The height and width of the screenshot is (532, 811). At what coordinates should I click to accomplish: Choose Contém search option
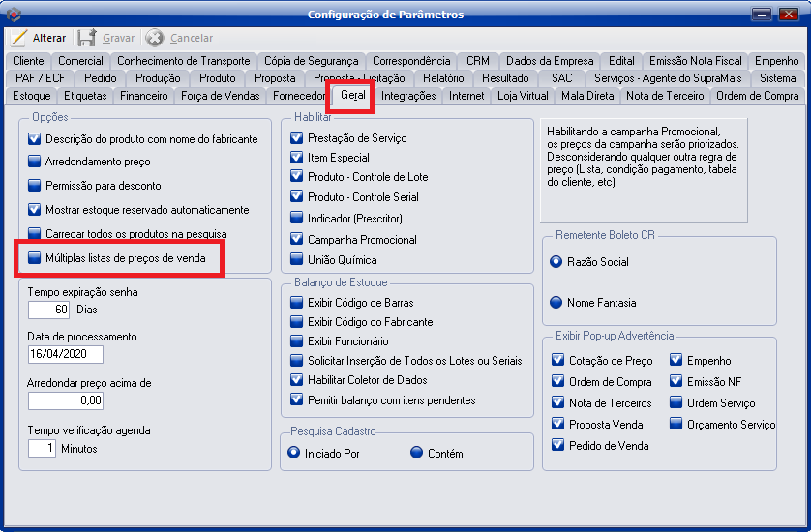tap(417, 453)
